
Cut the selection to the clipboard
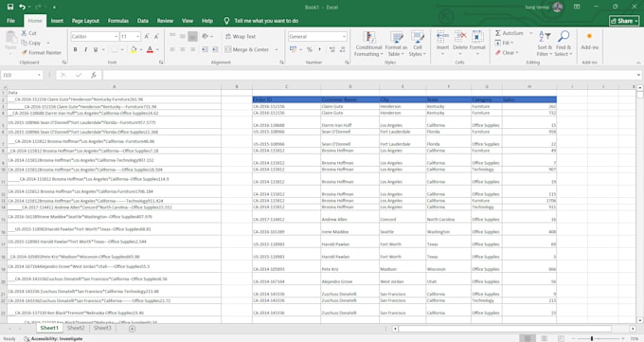pos(28,33)
